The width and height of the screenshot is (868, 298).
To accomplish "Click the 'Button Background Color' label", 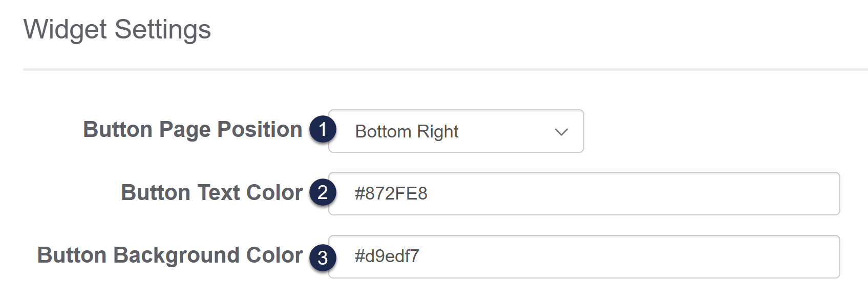I will (x=170, y=255).
